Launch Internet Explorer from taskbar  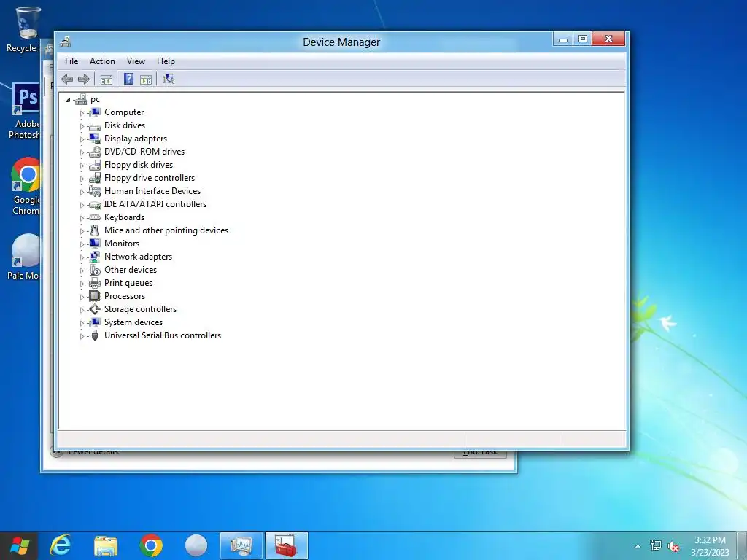61,545
